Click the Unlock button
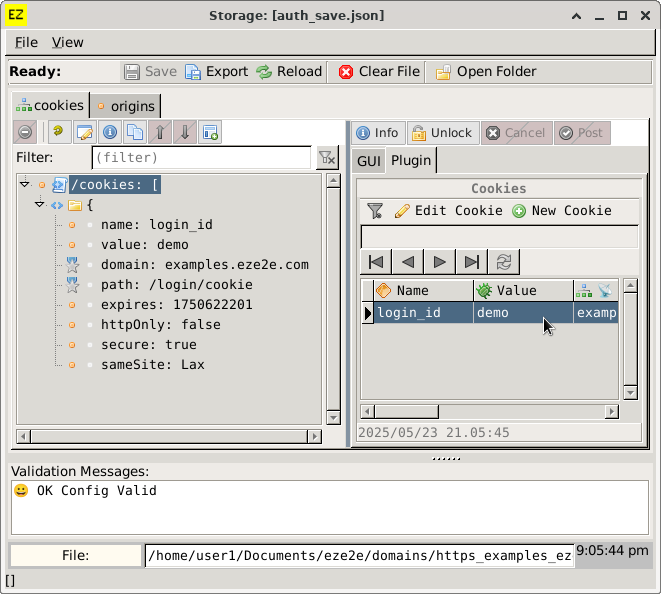 (443, 133)
